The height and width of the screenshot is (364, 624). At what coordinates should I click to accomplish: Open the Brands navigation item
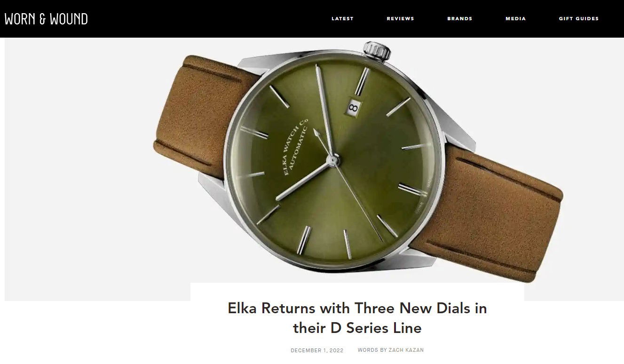tap(459, 19)
